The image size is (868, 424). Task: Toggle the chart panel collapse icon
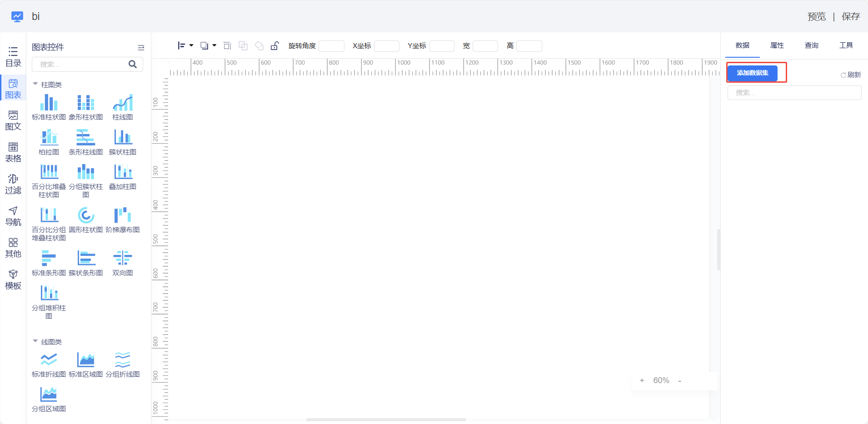point(141,48)
